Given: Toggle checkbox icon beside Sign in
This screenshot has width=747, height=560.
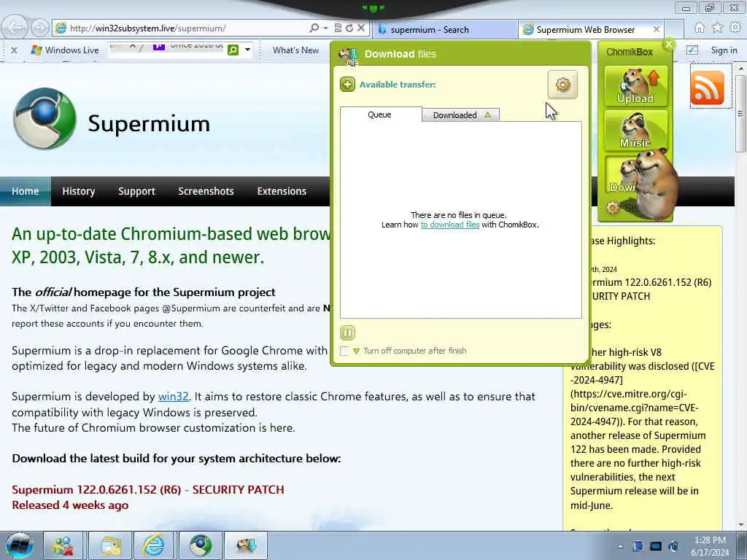Looking at the screenshot, I should [x=692, y=50].
